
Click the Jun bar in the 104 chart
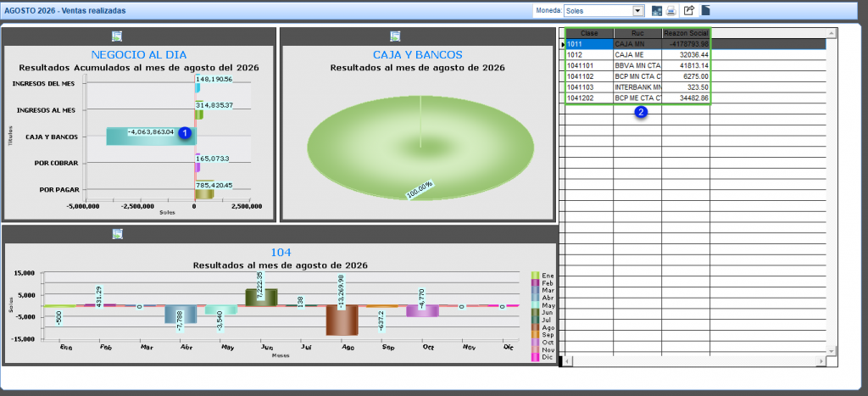(x=261, y=297)
